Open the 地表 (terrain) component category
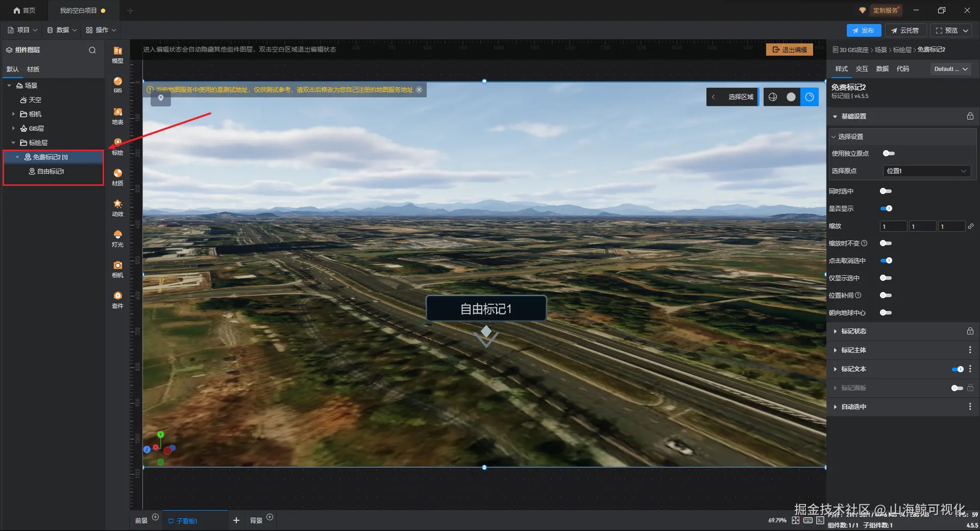The height and width of the screenshot is (531, 980). [x=117, y=115]
